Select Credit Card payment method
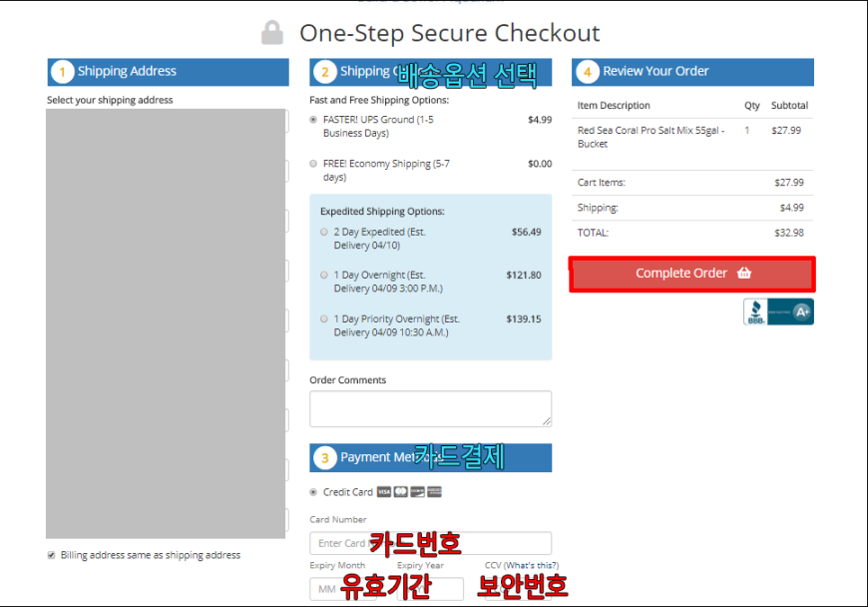The image size is (868, 607). (313, 492)
